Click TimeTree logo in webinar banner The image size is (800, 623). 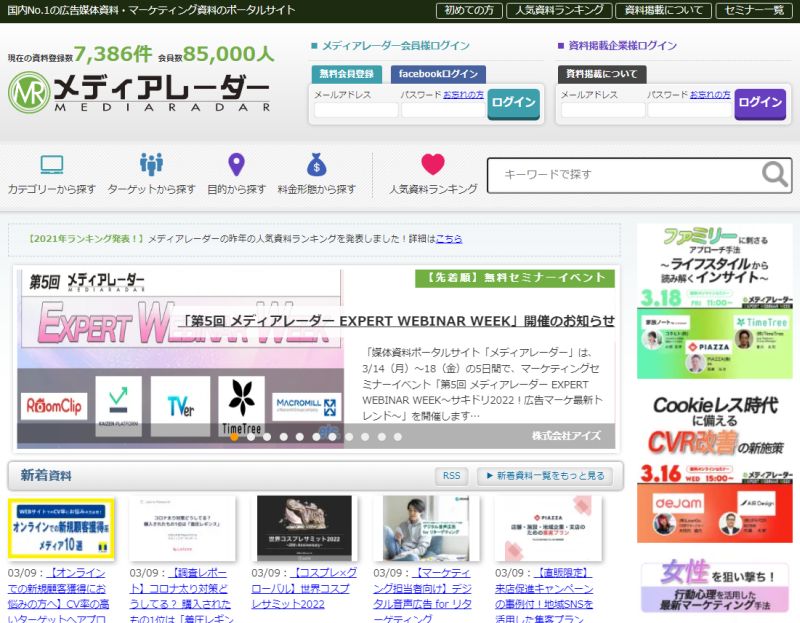point(241,406)
